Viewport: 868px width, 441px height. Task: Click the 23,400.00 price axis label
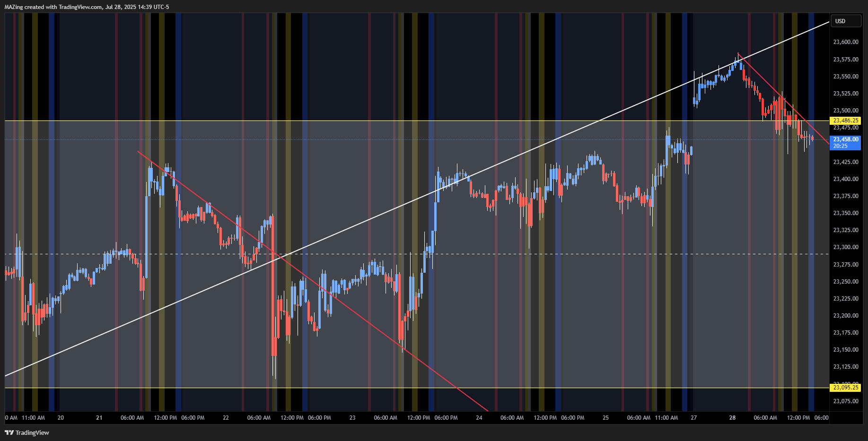pyautogui.click(x=846, y=179)
